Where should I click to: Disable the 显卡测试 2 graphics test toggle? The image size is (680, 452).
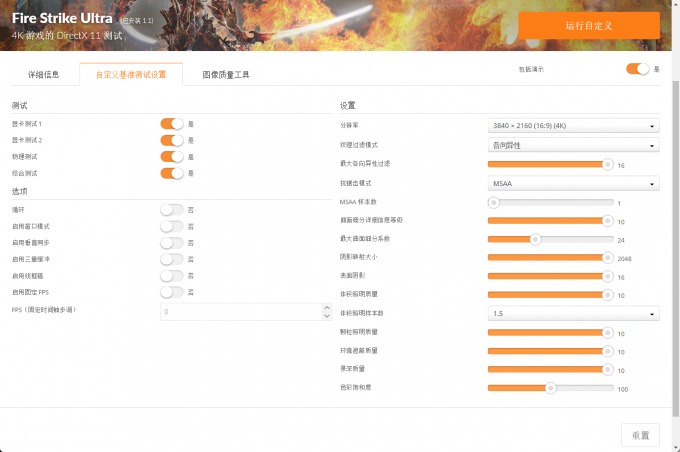coord(172,141)
